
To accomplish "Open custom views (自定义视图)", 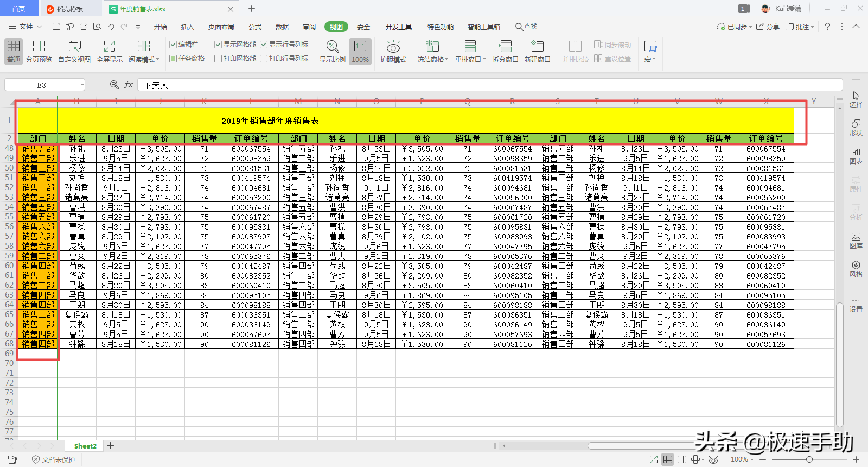I will point(74,52).
